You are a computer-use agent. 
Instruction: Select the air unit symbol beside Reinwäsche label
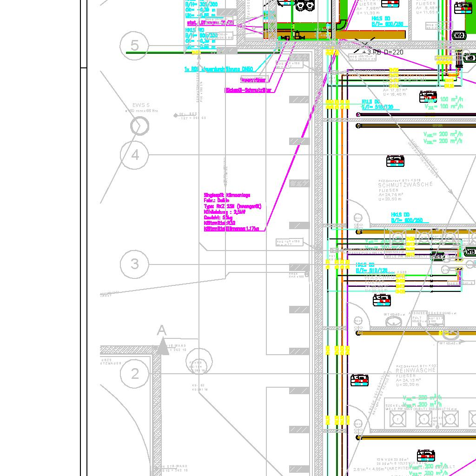tap(359, 380)
